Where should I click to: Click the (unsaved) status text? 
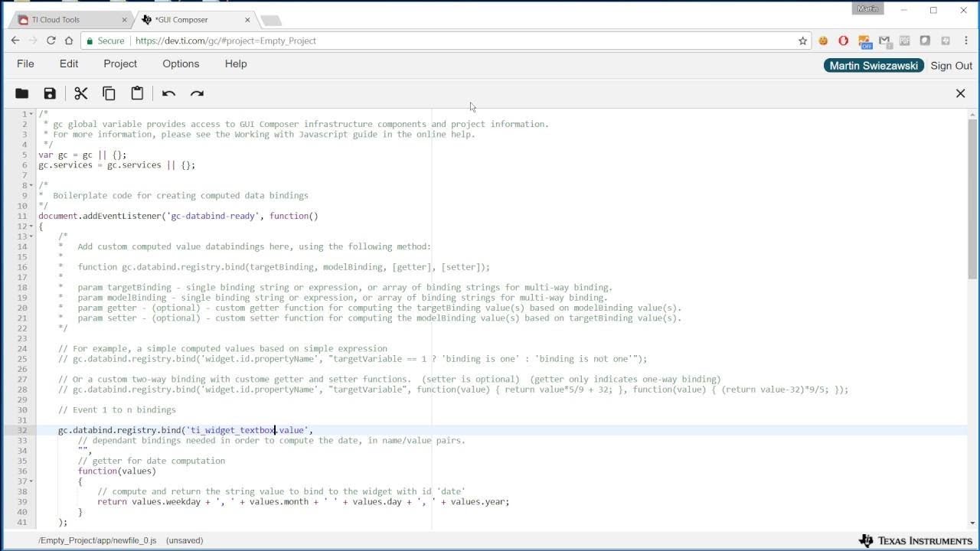tap(185, 540)
